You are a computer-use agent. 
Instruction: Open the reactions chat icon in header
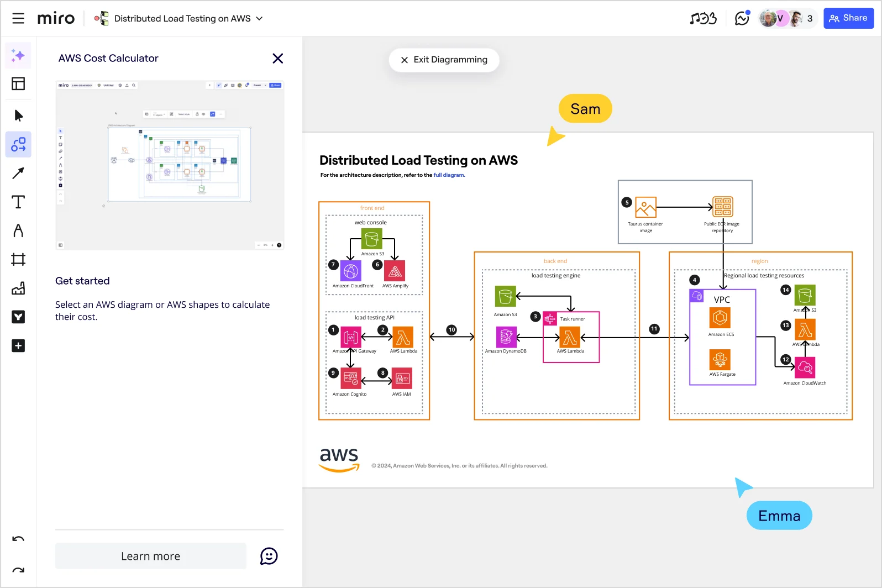(x=742, y=18)
